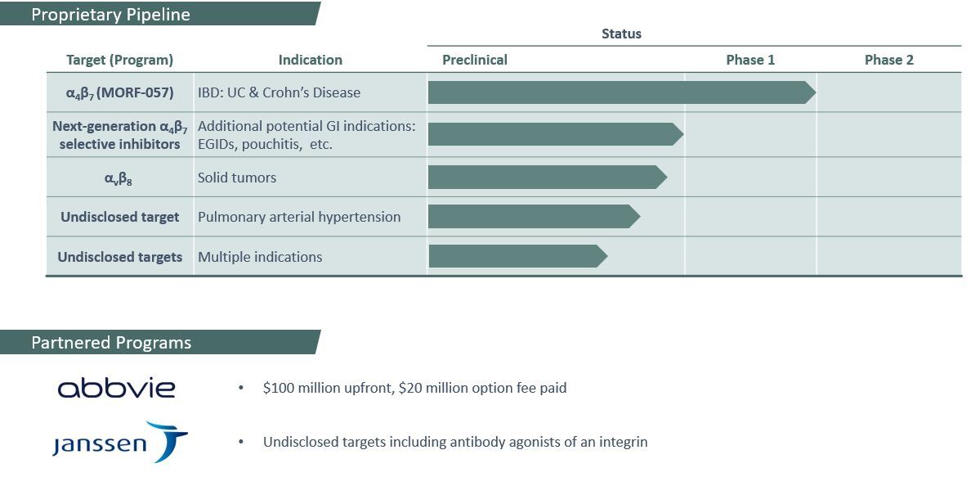The height and width of the screenshot is (486, 980).
Task: Click the solid tumors progress bar
Action: [x=546, y=177]
